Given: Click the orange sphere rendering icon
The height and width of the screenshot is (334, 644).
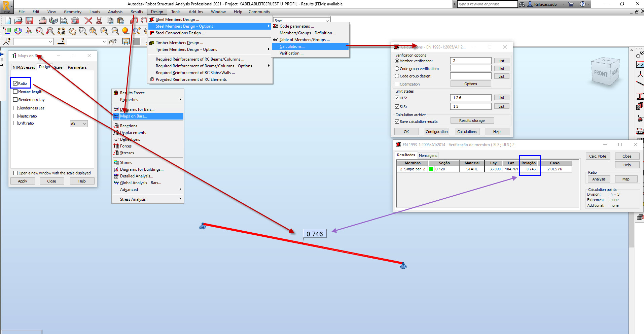Looking at the screenshot, I should (x=126, y=31).
